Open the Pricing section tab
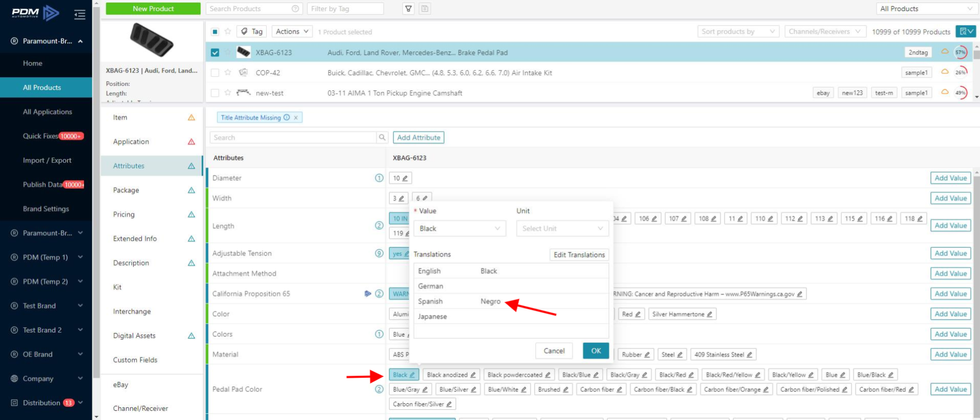Screen dimensions: 980x420 pos(124,214)
